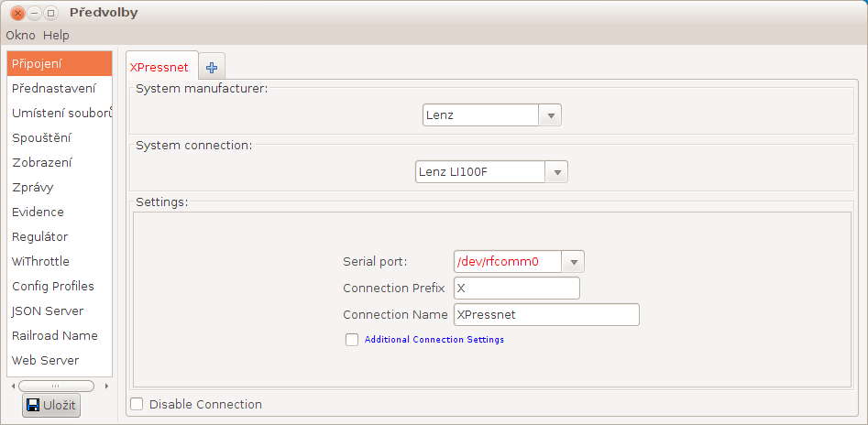Viewport: 868px width, 425px height.
Task: Select WiThrottle in the preferences list
Action: coord(40,262)
